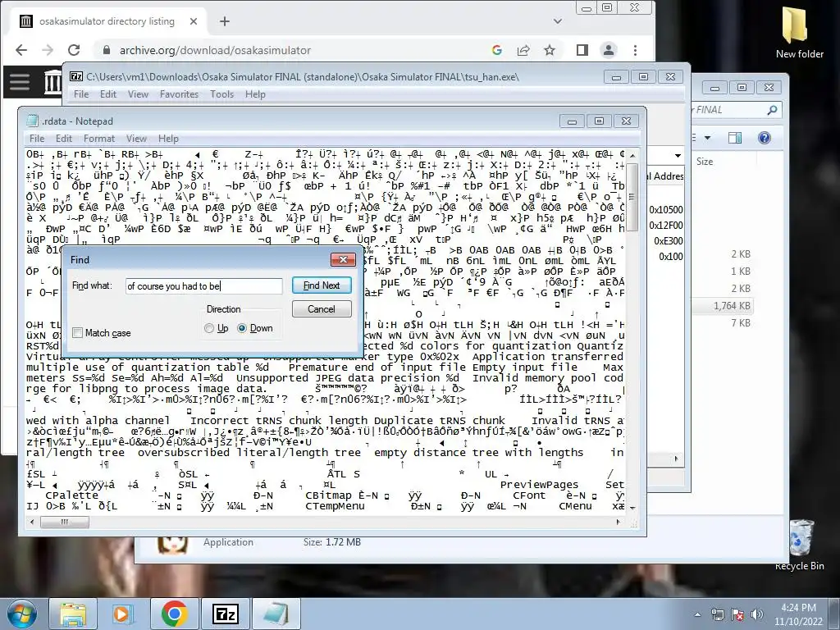Open the Recycle Bin desktop icon
Viewport: 840px width, 630px height.
point(799,546)
